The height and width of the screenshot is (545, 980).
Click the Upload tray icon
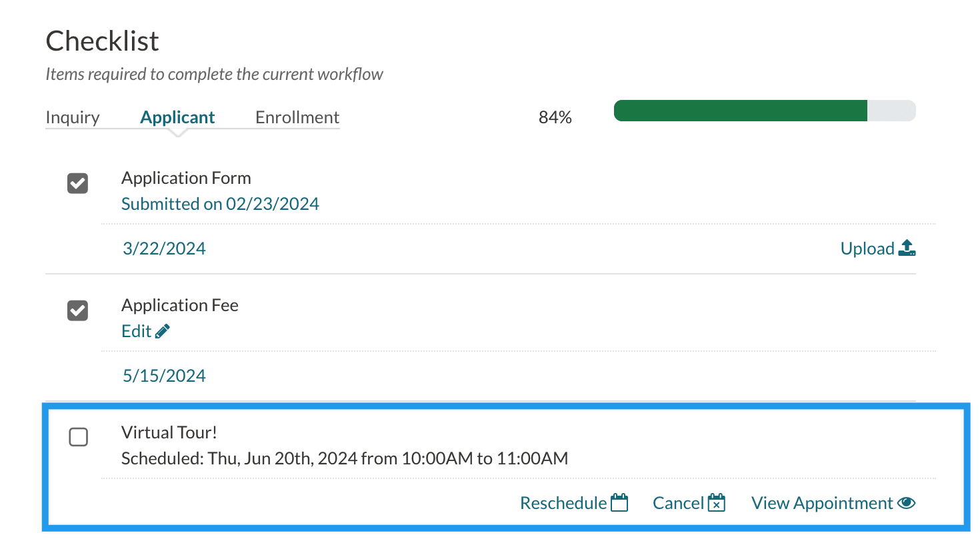(x=907, y=249)
